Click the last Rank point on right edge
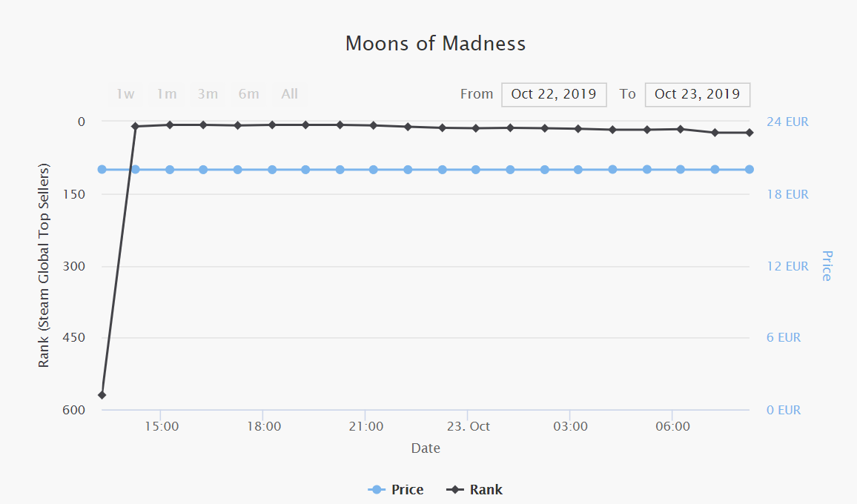This screenshot has width=857, height=504. (x=750, y=133)
